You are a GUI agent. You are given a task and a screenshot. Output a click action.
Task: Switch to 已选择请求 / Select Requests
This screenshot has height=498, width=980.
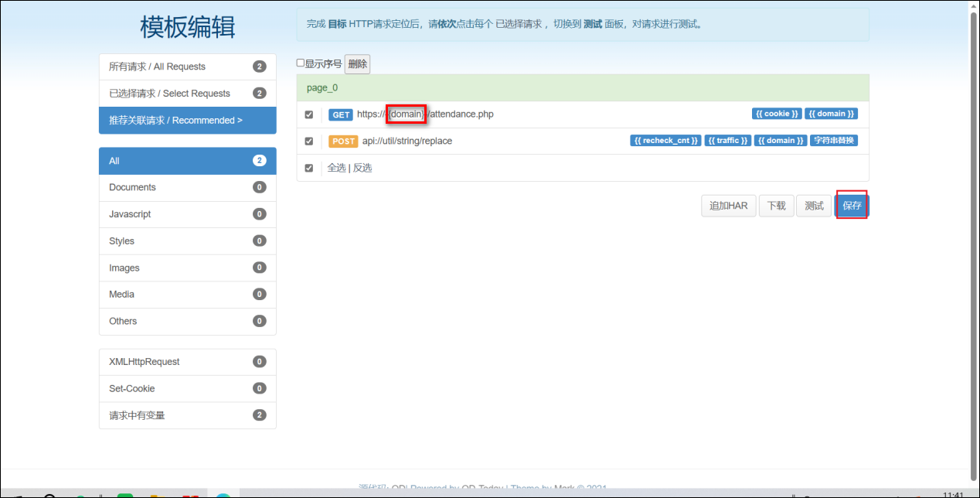pos(187,94)
